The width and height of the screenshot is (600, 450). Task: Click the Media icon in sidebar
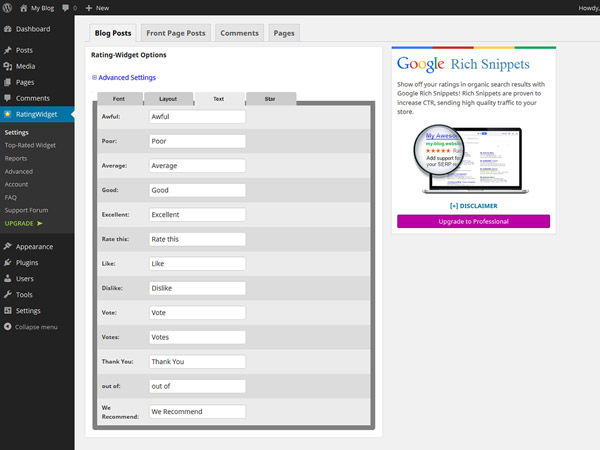click(8, 66)
